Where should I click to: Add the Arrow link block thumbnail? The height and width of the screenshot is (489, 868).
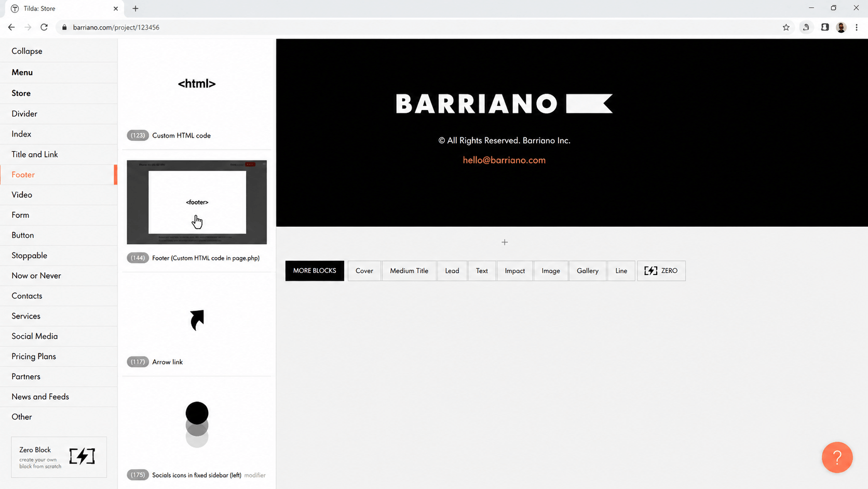pos(197,320)
